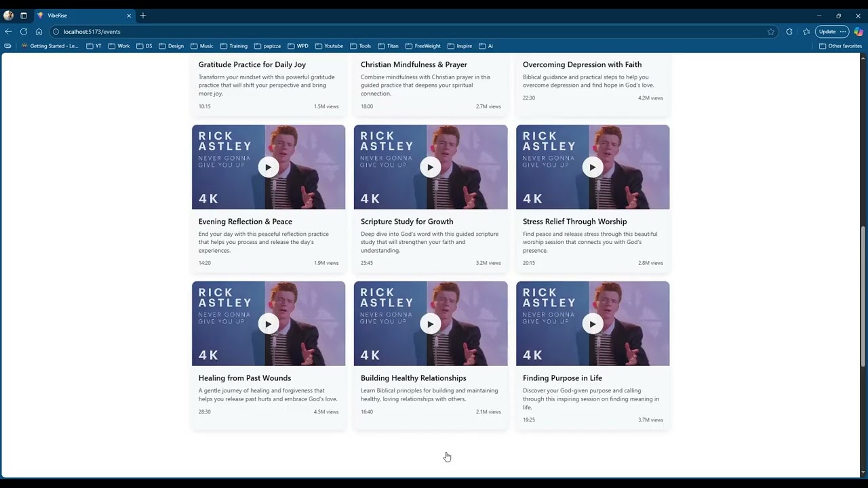
Task: View site information icon in address bar
Action: 56,32
